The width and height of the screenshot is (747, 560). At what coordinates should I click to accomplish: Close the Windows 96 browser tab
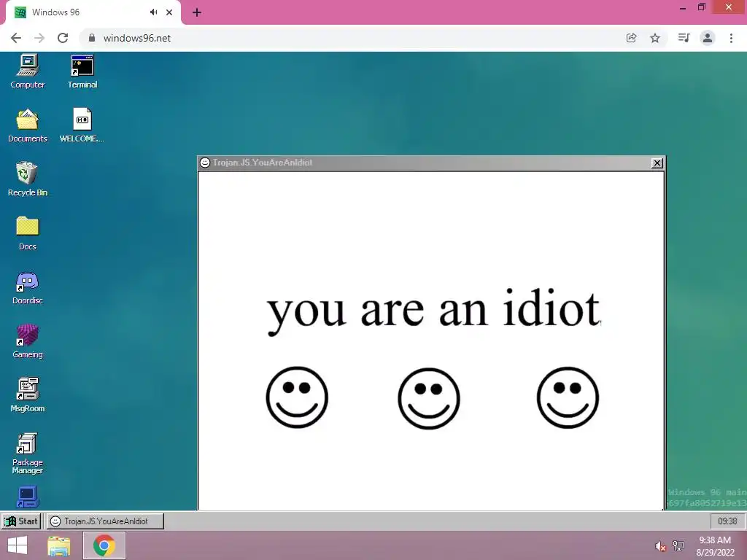pos(169,12)
